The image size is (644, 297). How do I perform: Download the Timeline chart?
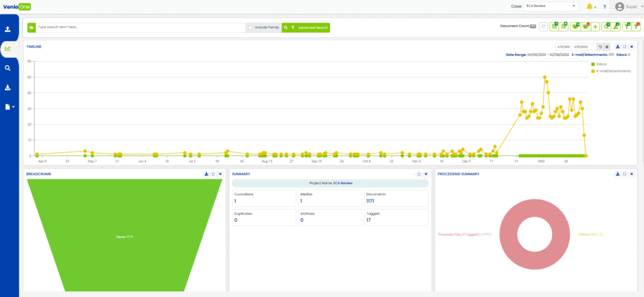(x=618, y=47)
